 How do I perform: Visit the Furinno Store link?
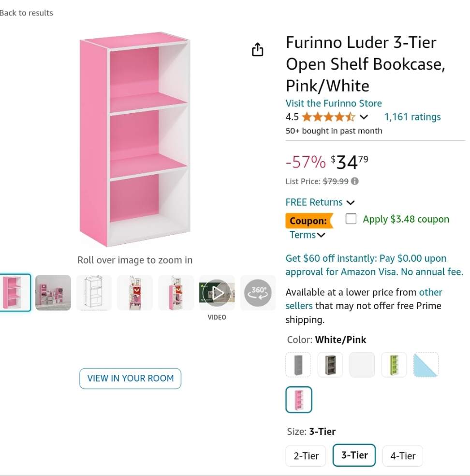(334, 103)
